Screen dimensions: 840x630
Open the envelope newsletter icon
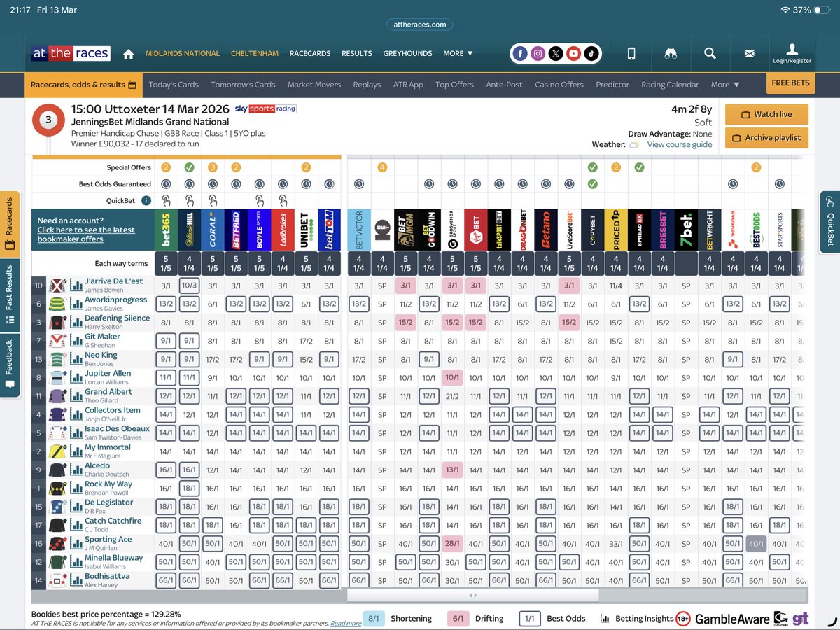pos(749,54)
